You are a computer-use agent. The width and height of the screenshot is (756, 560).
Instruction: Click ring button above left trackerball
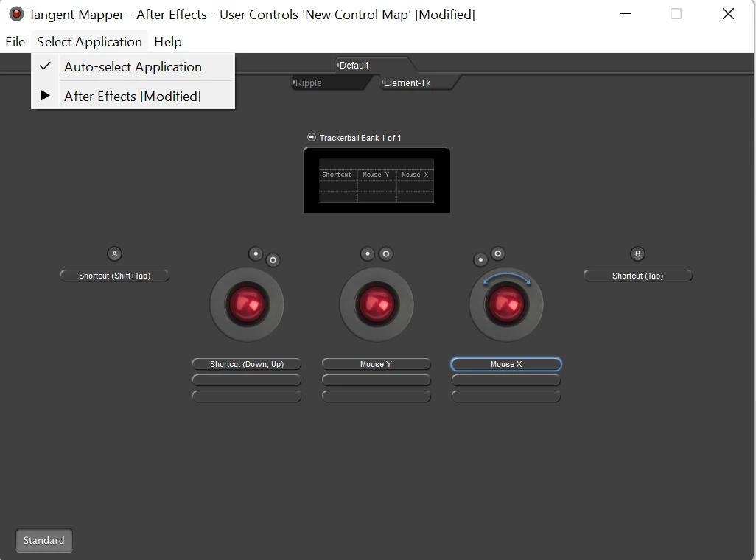pyautogui.click(x=273, y=260)
